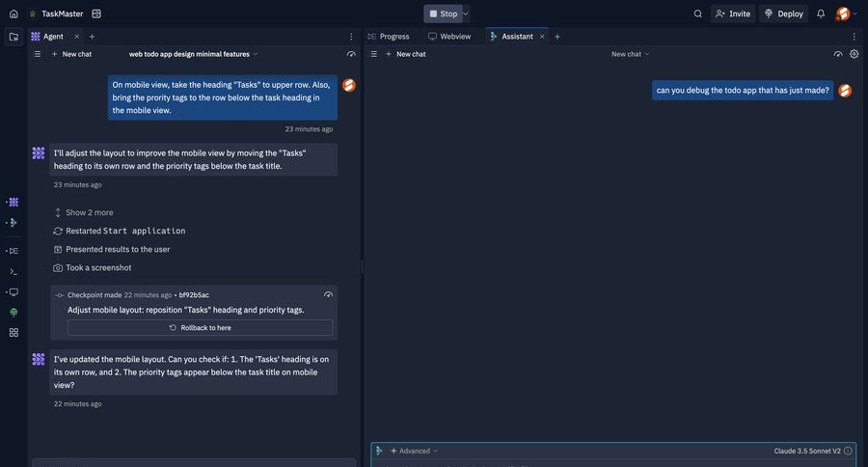Image resolution: width=868 pixels, height=467 pixels.
Task: Open the all tools grid icon
Action: click(x=14, y=332)
